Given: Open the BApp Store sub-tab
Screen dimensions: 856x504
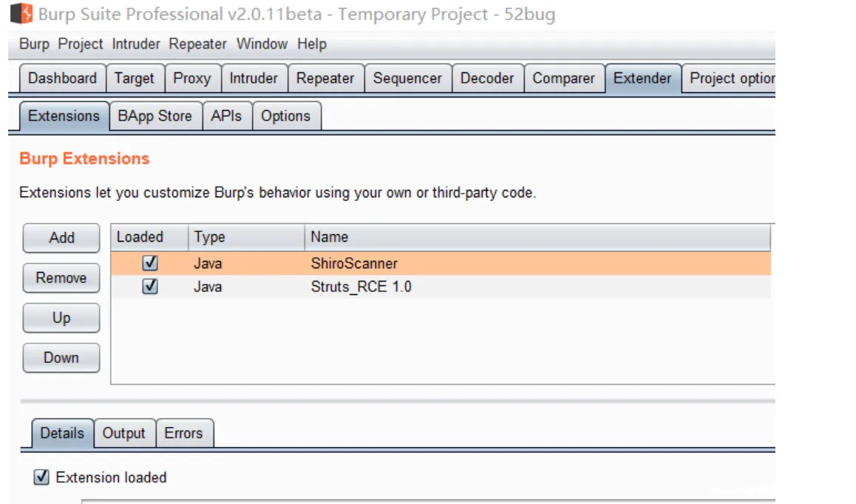Looking at the screenshot, I should [x=154, y=116].
